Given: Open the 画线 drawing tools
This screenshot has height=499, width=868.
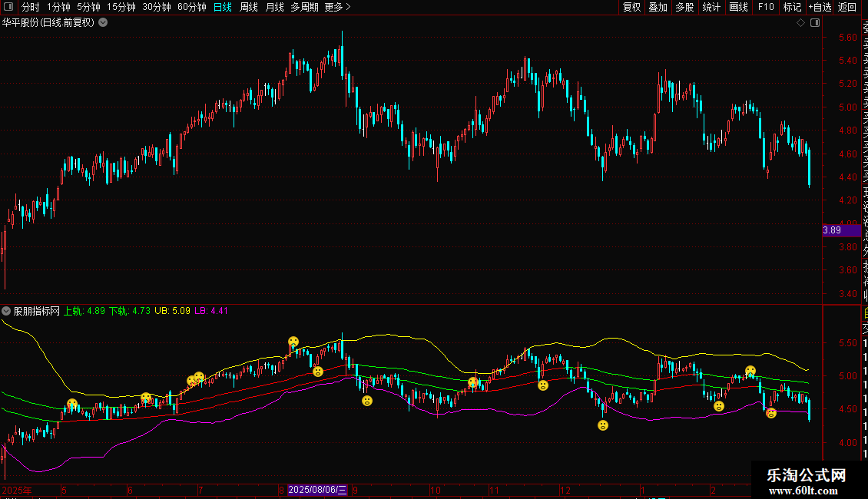Looking at the screenshot, I should (x=738, y=7).
